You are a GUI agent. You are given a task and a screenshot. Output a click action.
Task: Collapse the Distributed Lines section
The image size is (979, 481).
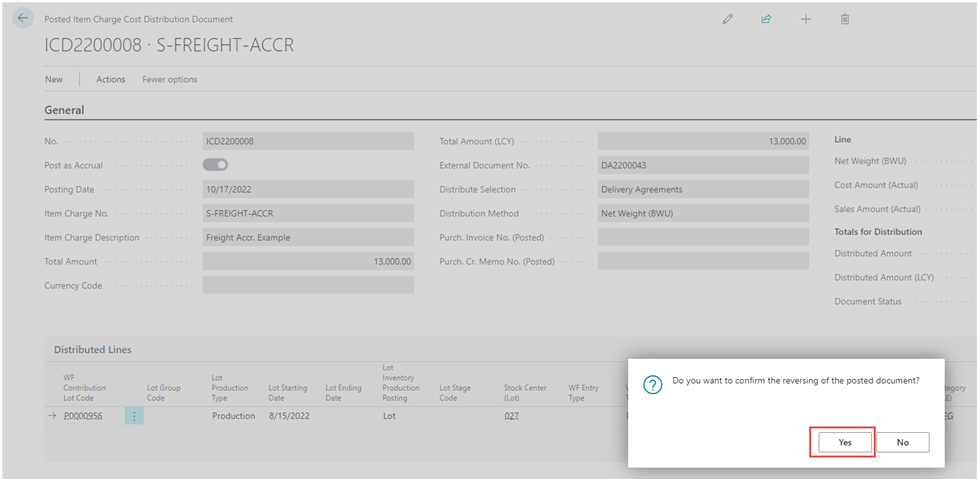[92, 350]
